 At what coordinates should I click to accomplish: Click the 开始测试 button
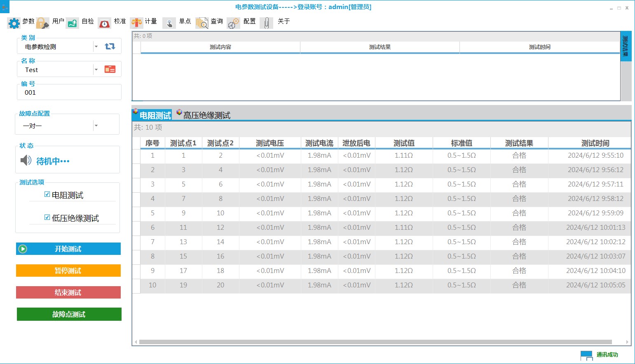point(68,249)
